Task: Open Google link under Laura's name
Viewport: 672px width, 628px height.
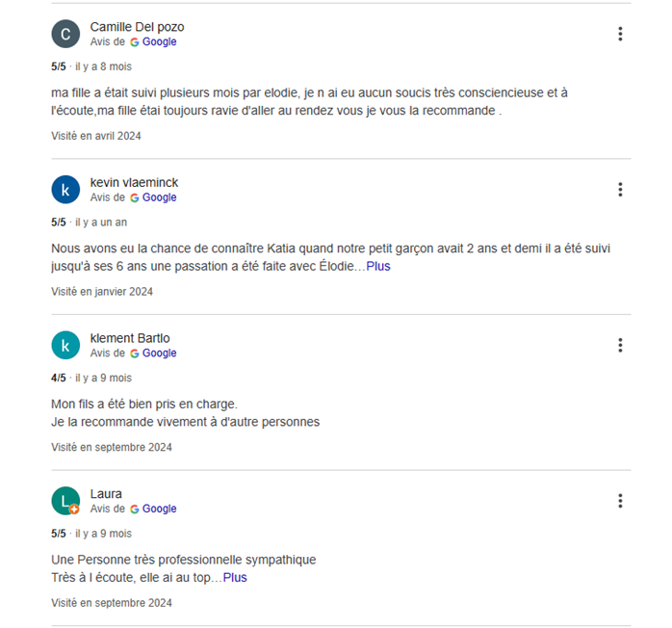Action: click(x=159, y=509)
